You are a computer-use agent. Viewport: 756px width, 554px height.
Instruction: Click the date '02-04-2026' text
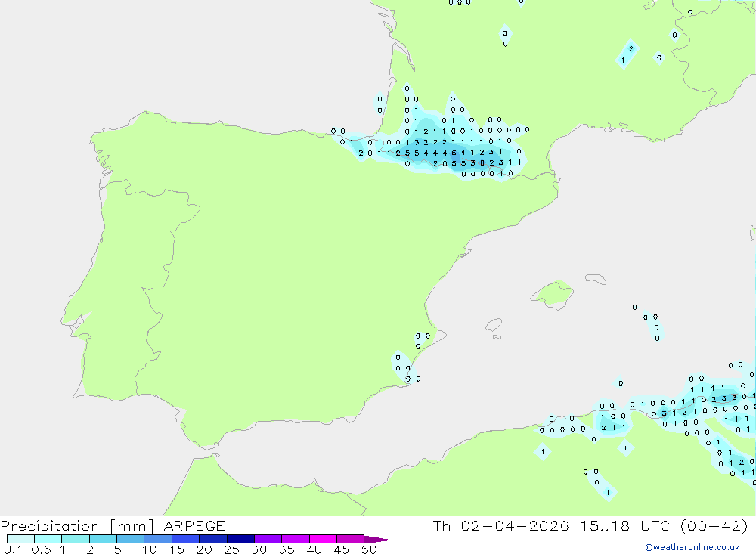point(514,525)
